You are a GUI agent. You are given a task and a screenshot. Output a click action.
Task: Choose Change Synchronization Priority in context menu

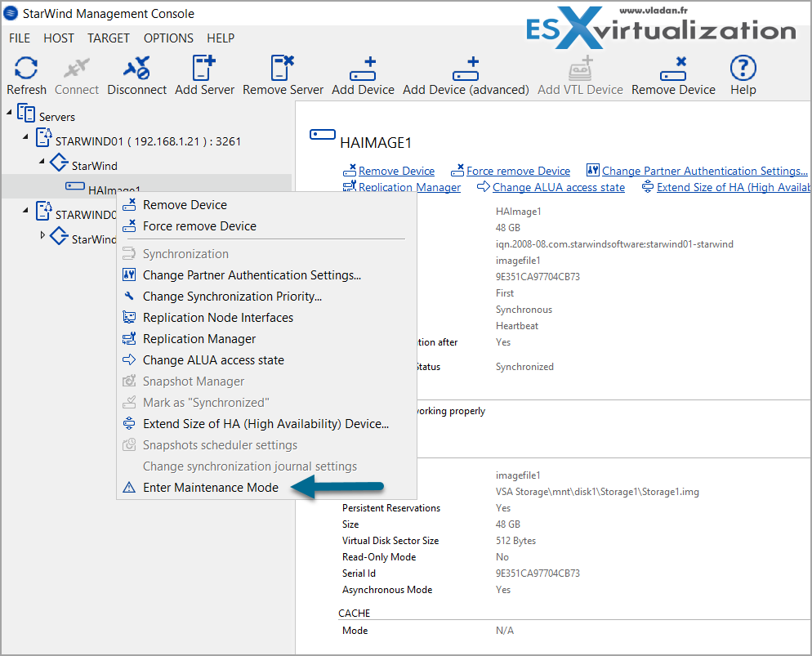[x=232, y=297]
